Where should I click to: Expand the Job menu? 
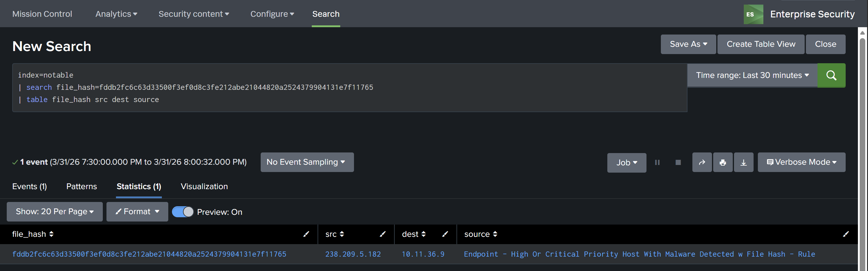[x=626, y=163]
